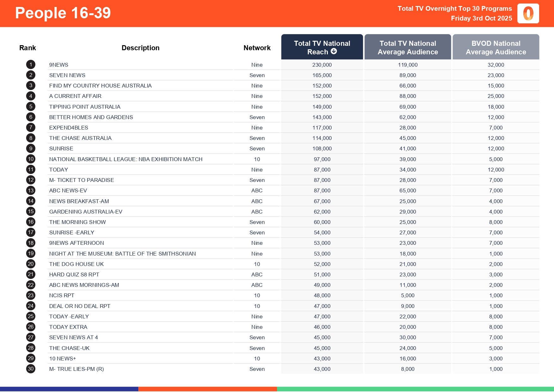
Task: Click the FIND MY COUNTRY HOUSE AUSTRALIA entry
Action: pyautogui.click(x=100, y=85)
